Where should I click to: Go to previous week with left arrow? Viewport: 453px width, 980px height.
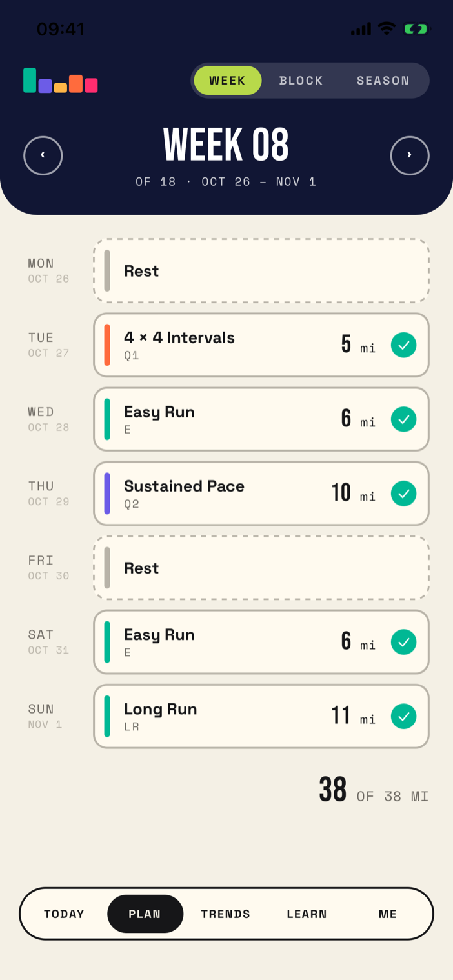point(43,155)
